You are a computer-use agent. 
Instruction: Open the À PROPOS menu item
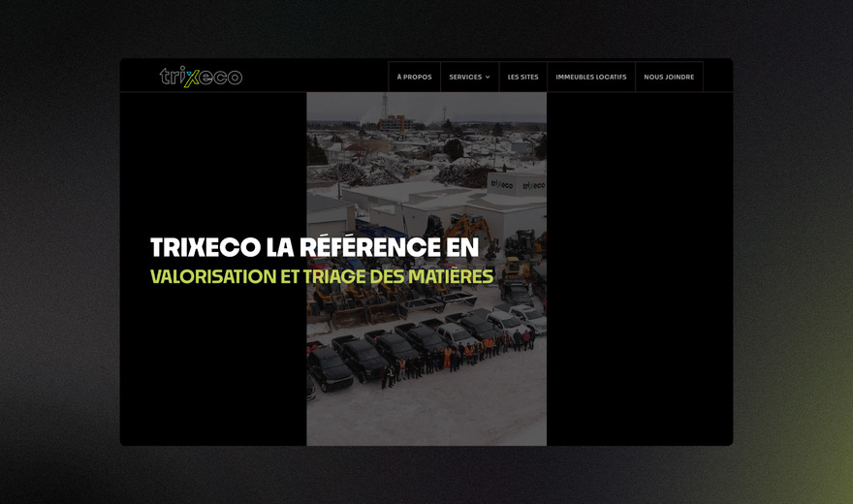point(415,77)
